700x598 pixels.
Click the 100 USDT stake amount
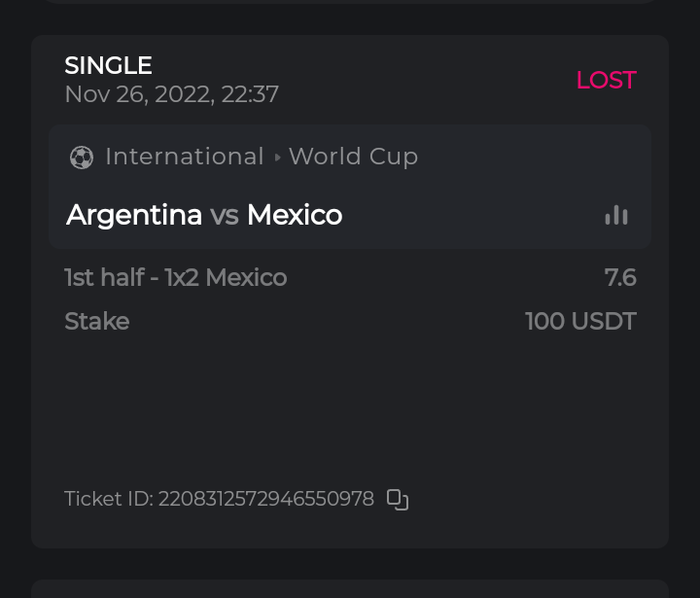[580, 322]
